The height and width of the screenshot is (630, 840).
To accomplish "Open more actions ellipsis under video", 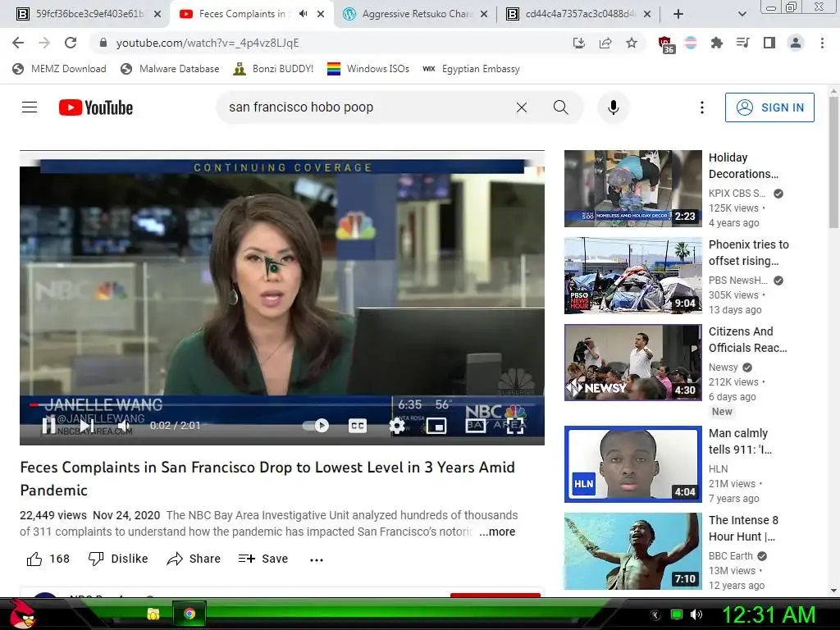I will point(317,559).
